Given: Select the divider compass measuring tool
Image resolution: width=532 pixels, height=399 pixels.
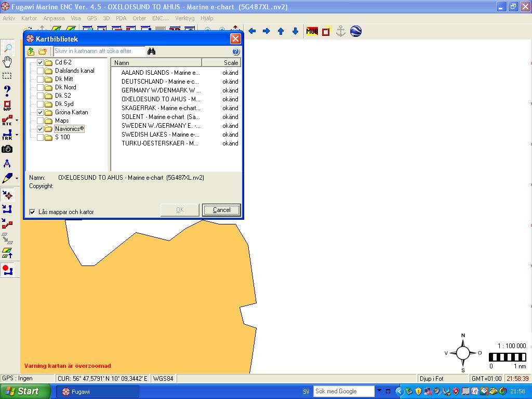Looking at the screenshot, I should click(7, 164).
